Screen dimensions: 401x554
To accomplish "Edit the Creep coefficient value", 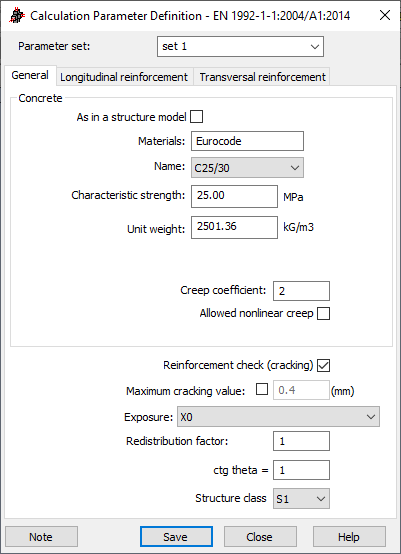I will coord(301,291).
